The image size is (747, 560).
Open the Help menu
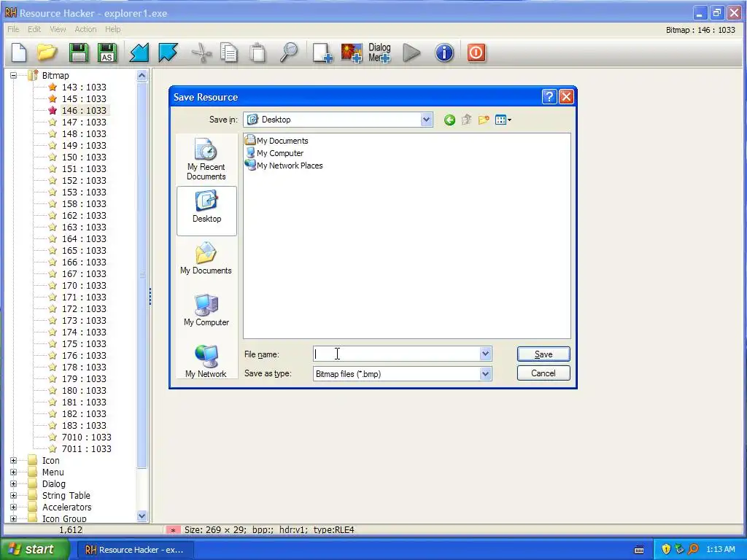click(x=113, y=29)
